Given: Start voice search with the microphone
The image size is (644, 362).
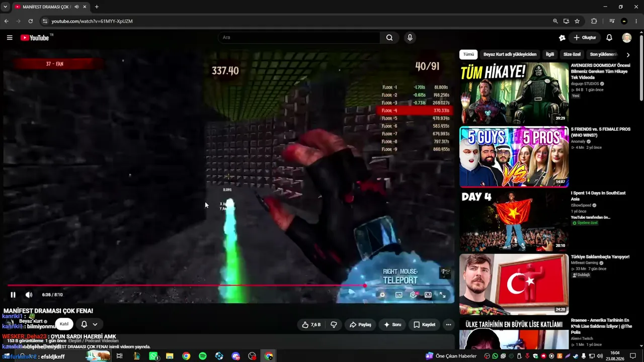Looking at the screenshot, I should coord(410,38).
